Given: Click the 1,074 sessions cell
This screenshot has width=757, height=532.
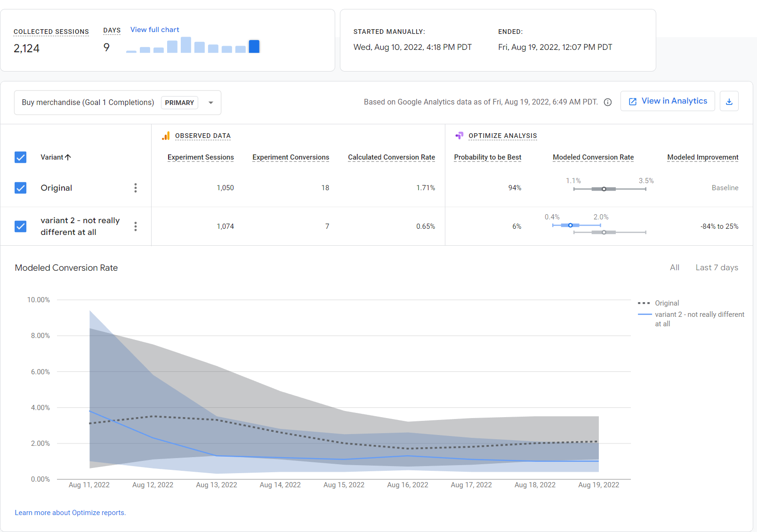Looking at the screenshot, I should pyautogui.click(x=225, y=226).
